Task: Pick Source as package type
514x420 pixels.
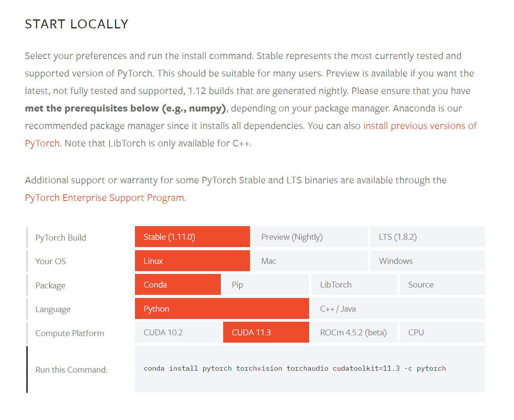Action: [442, 285]
